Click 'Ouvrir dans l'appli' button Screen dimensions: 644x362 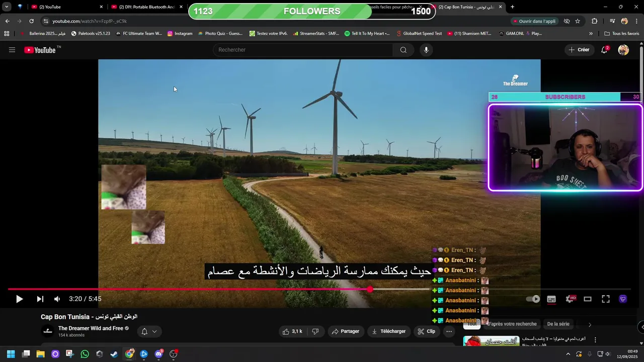coord(534,21)
